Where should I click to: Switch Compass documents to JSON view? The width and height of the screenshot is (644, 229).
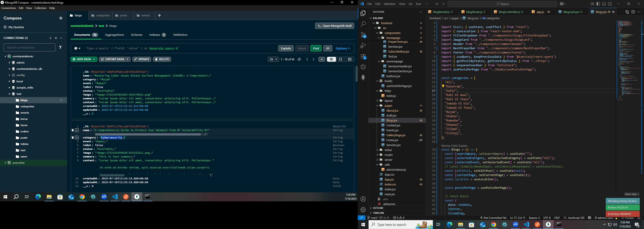tap(341, 59)
